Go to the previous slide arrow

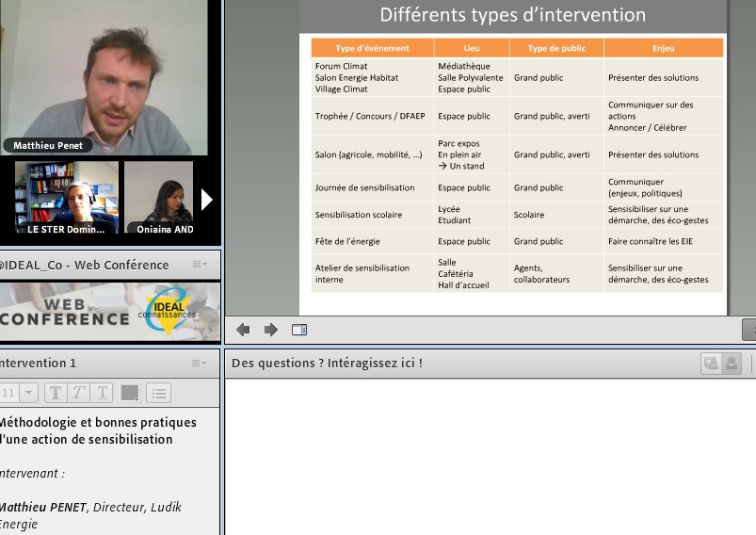pos(243,330)
